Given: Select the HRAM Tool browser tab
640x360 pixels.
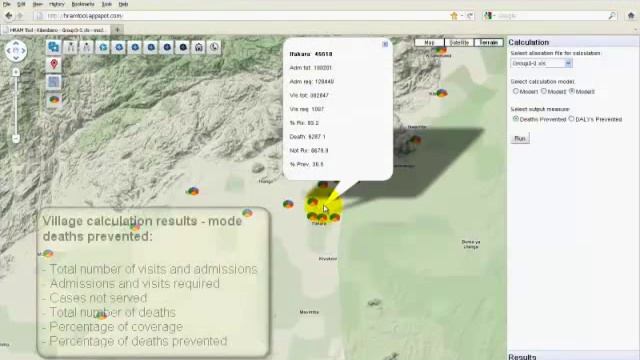Looking at the screenshot, I should (x=56, y=30).
